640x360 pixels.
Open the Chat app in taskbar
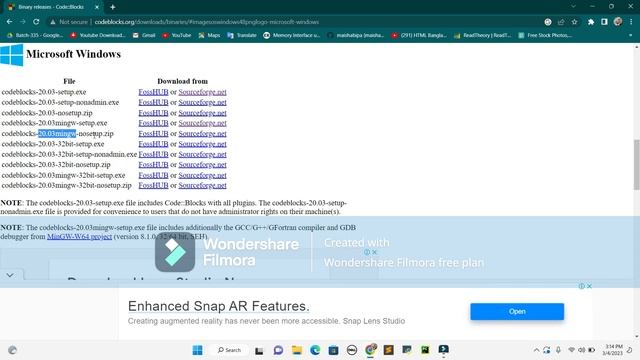tap(278, 350)
